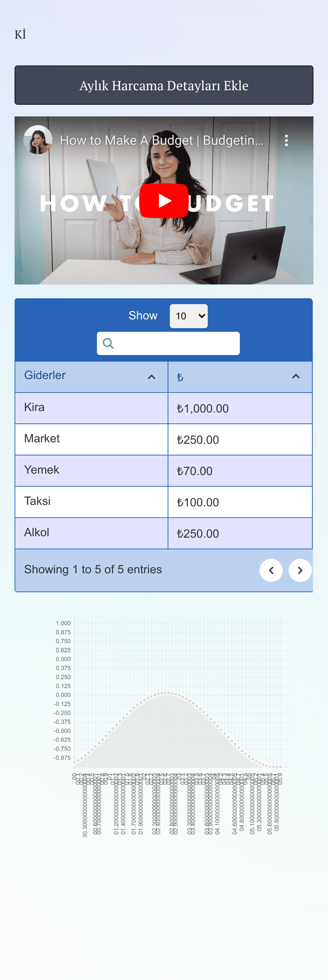Select the Taksi row
The width and height of the screenshot is (328, 980).
tap(164, 502)
